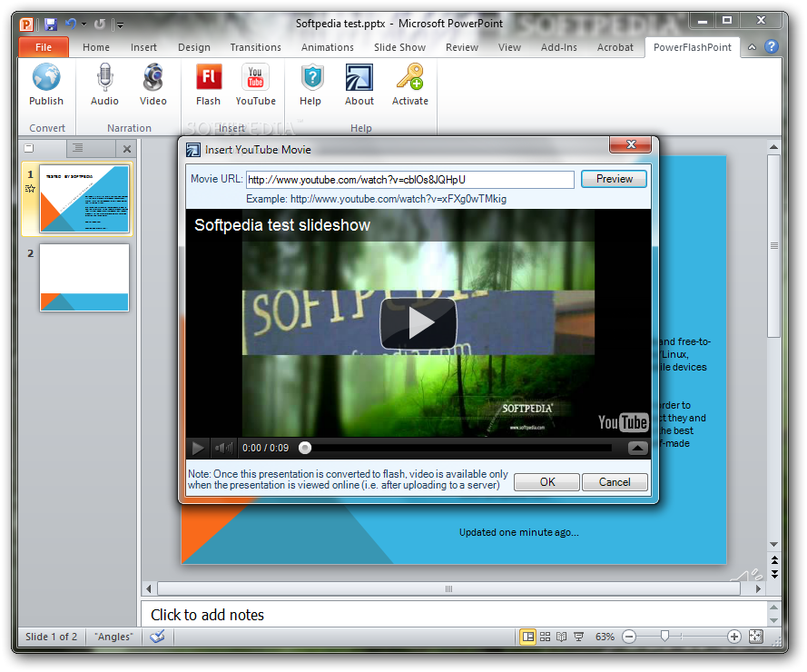Click the PowerPoint application icon
The width and height of the screenshot is (807, 672).
26,25
